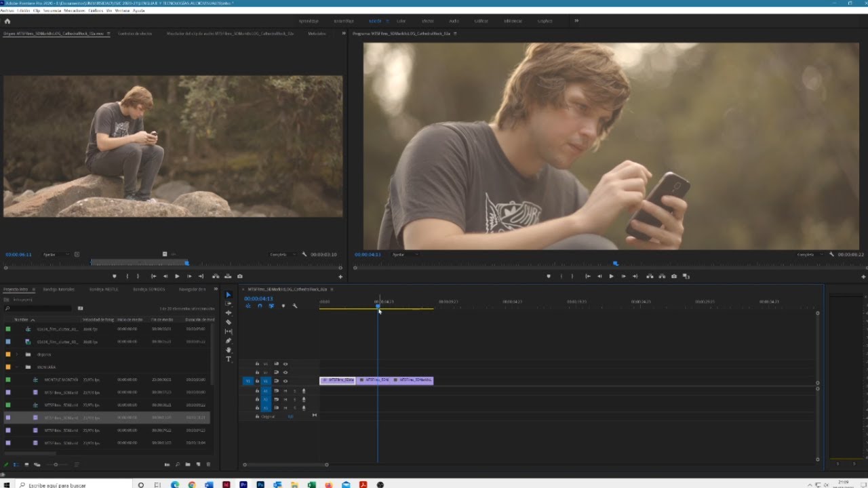Collapse the MONTAÑA bin
The image size is (868, 488).
[17, 367]
